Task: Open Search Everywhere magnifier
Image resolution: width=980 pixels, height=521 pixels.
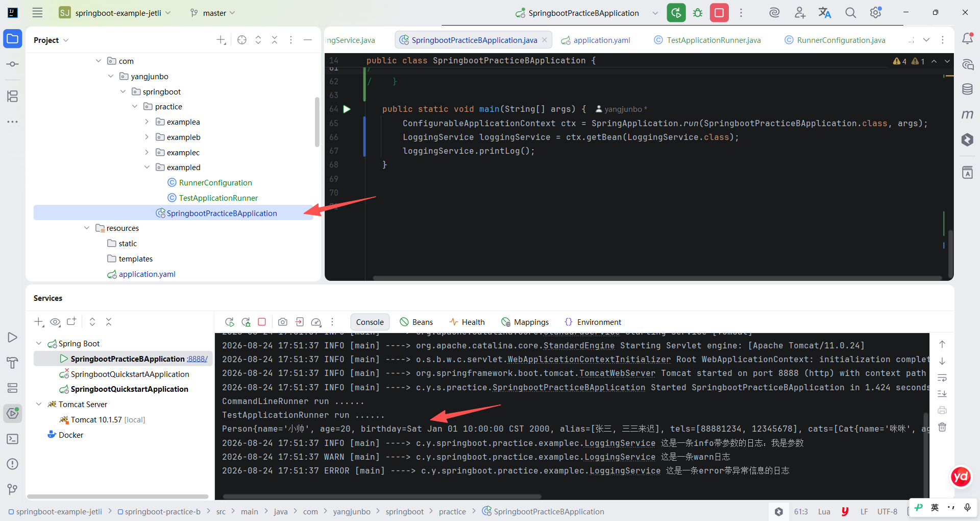Action: point(850,13)
